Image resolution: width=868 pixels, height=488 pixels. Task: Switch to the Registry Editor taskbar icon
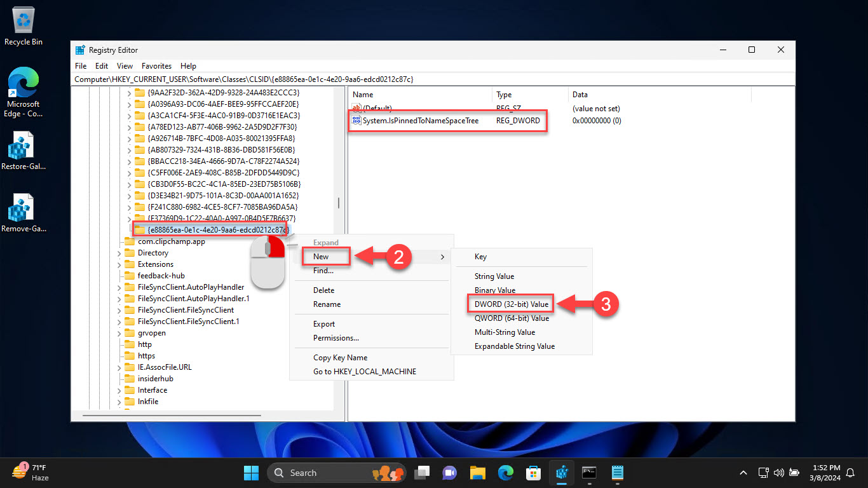pyautogui.click(x=562, y=473)
